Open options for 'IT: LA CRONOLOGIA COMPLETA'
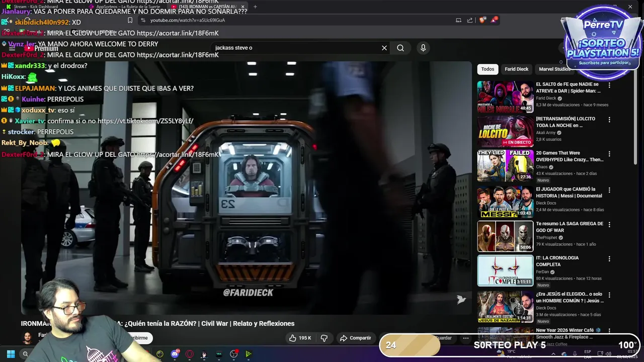This screenshot has height=362, width=644. 609,258
